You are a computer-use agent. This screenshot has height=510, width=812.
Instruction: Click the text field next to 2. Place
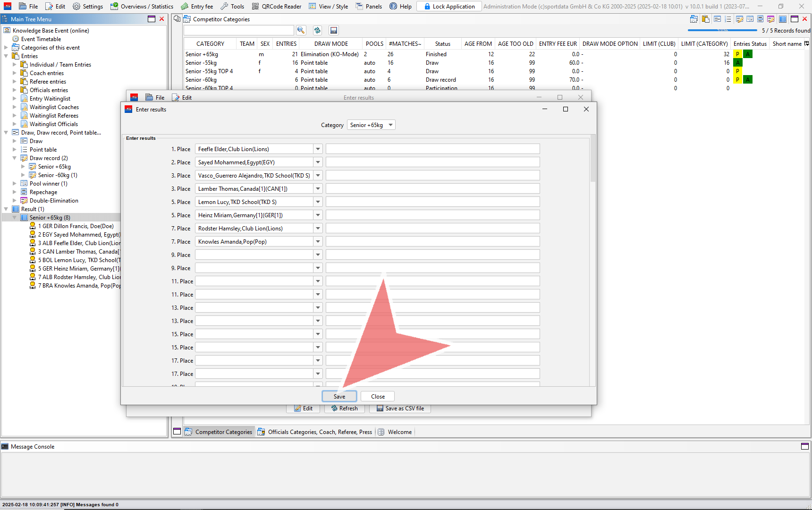(x=432, y=162)
